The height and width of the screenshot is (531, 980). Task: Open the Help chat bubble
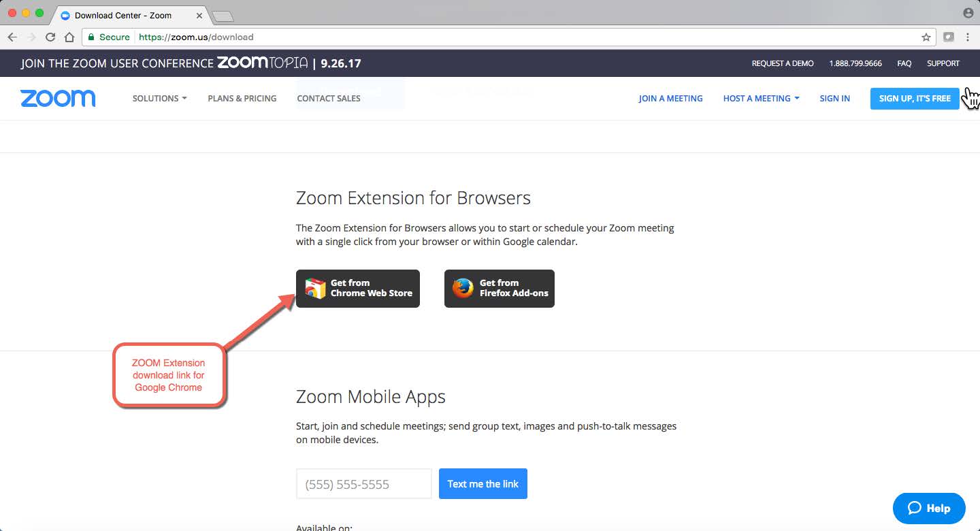[929, 508]
